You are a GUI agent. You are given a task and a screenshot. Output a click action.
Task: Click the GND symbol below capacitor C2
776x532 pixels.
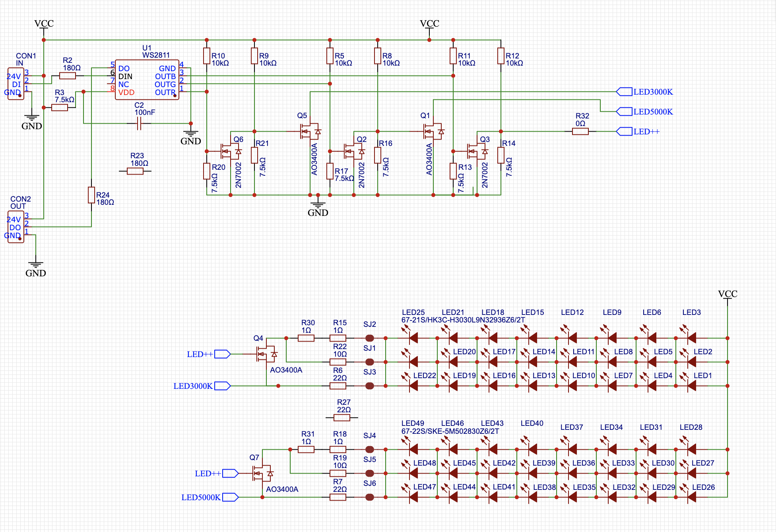191,135
